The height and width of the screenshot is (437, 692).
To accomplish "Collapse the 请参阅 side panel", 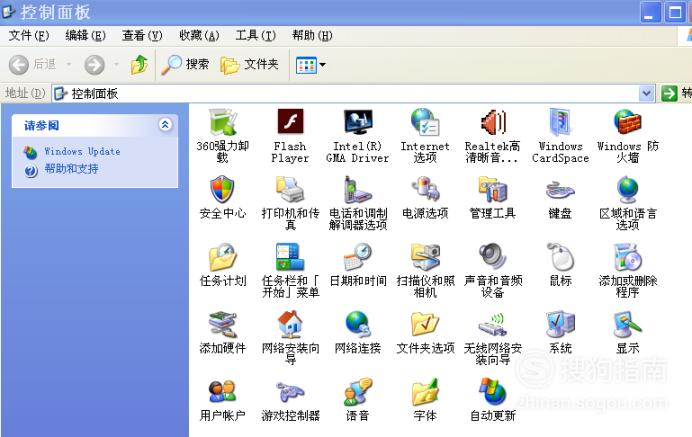I will [165, 125].
